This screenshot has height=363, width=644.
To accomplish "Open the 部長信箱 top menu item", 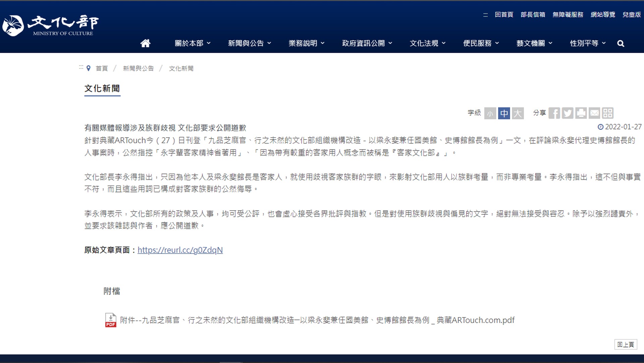I will click(533, 14).
